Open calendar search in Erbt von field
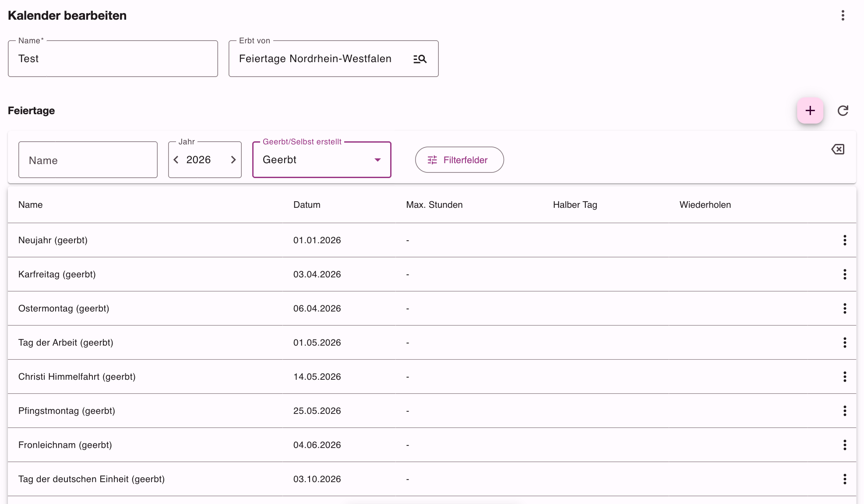This screenshot has width=864, height=504. 420,59
